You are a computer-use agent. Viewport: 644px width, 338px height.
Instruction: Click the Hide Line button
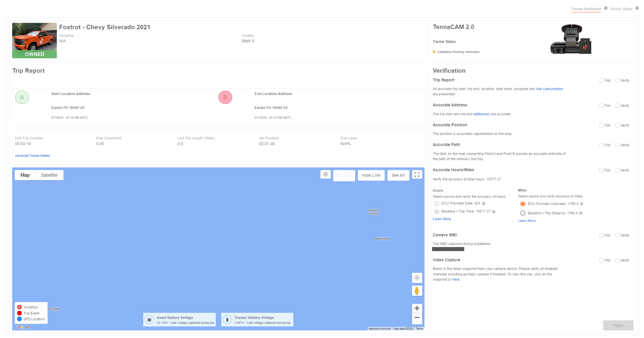click(x=371, y=175)
